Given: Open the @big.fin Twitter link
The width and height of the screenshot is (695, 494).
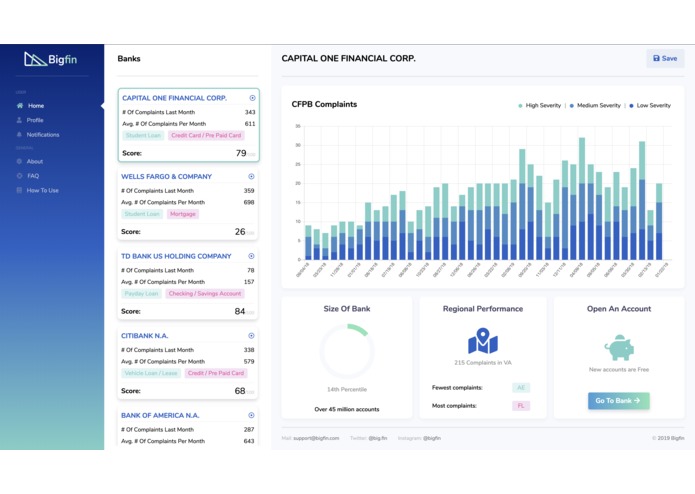Looking at the screenshot, I should [378, 438].
